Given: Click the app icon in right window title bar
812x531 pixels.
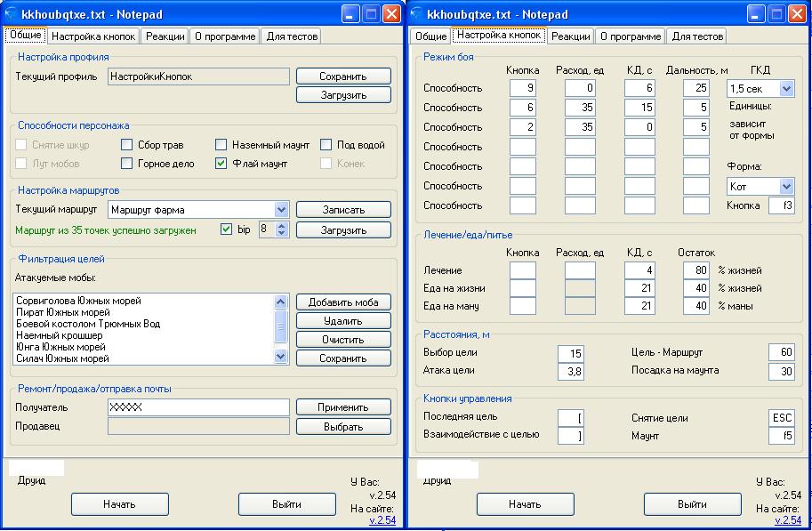Looking at the screenshot, I should (417, 14).
